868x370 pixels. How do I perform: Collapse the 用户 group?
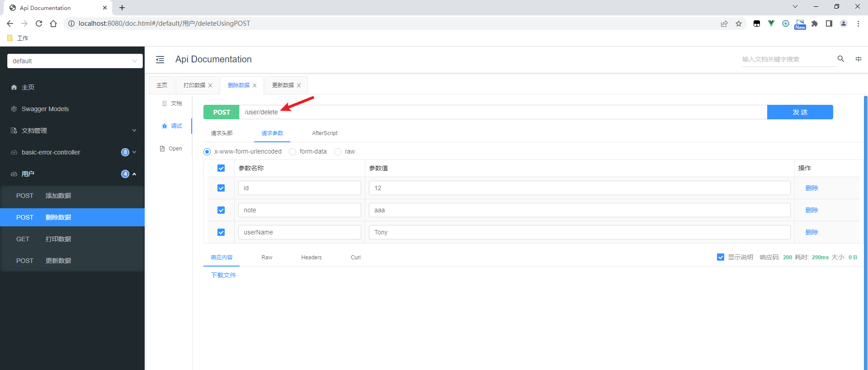72,174
